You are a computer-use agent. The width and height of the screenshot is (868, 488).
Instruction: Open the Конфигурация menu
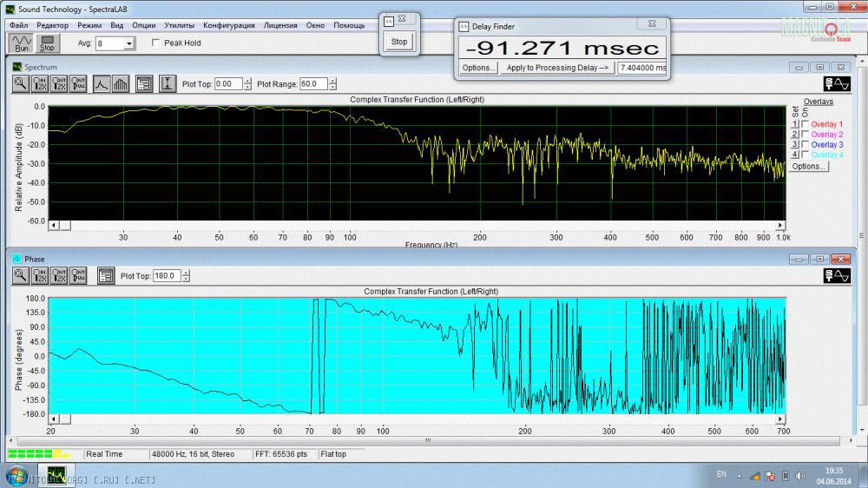(228, 25)
